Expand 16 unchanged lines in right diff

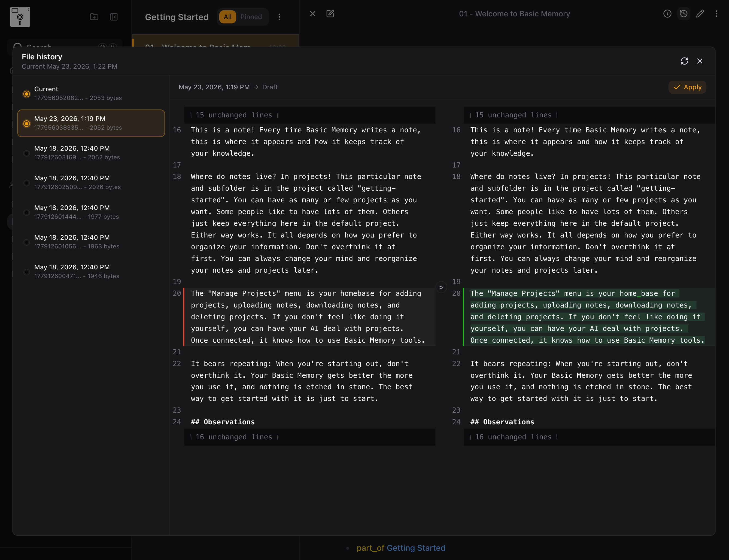pyautogui.click(x=589, y=437)
